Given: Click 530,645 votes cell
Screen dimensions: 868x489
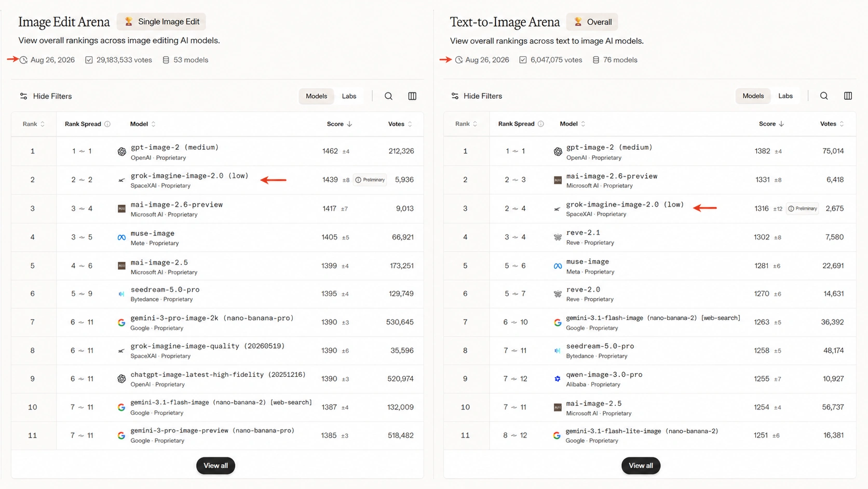Looking at the screenshot, I should pyautogui.click(x=400, y=322).
